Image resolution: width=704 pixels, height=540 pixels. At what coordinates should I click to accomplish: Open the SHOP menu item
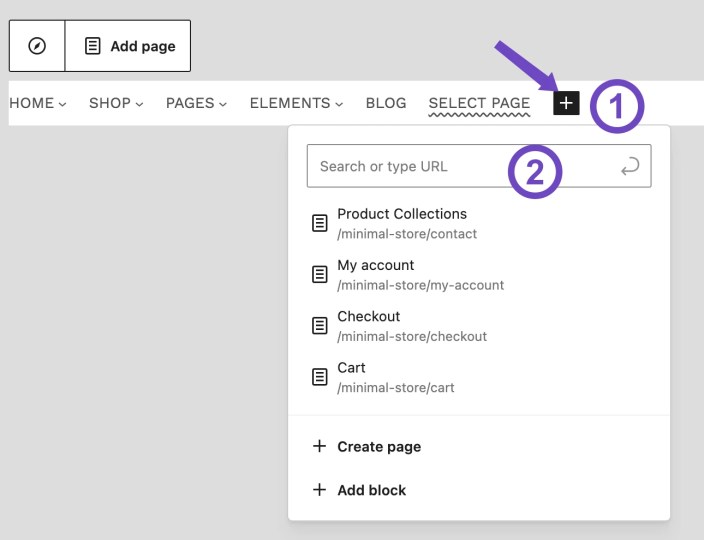click(110, 103)
